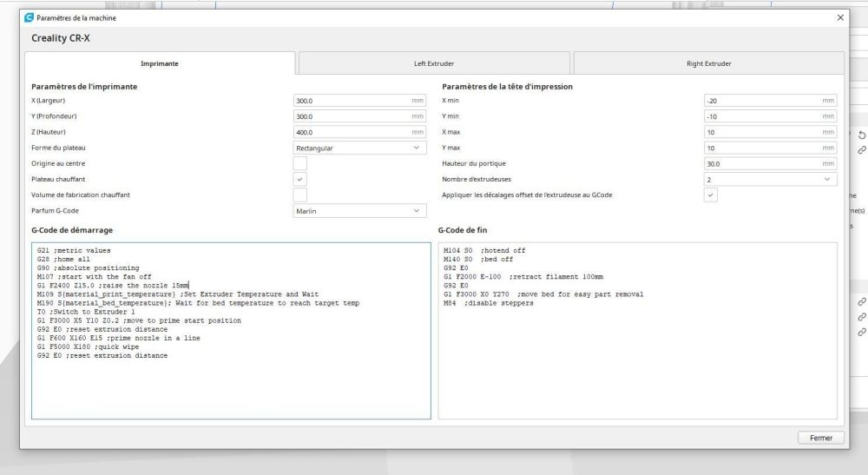The image size is (868, 475).
Task: Enable the Origine au centre checkbox
Action: point(299,163)
